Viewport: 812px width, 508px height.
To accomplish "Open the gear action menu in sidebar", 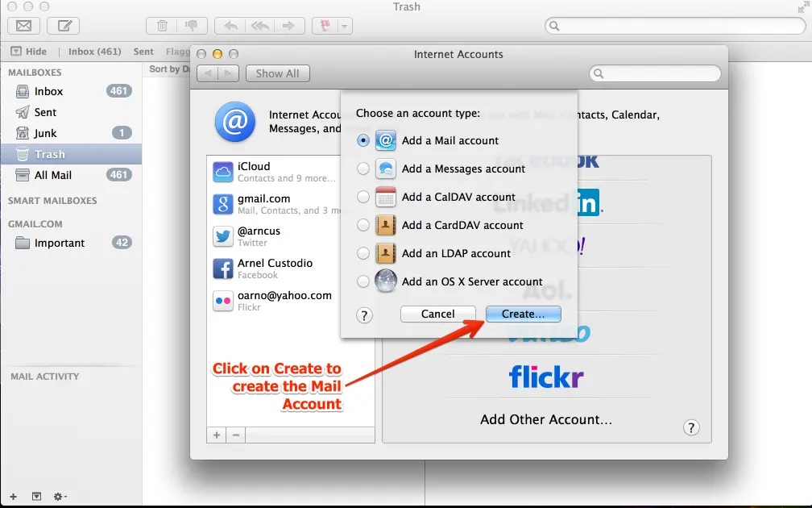I will [60, 497].
